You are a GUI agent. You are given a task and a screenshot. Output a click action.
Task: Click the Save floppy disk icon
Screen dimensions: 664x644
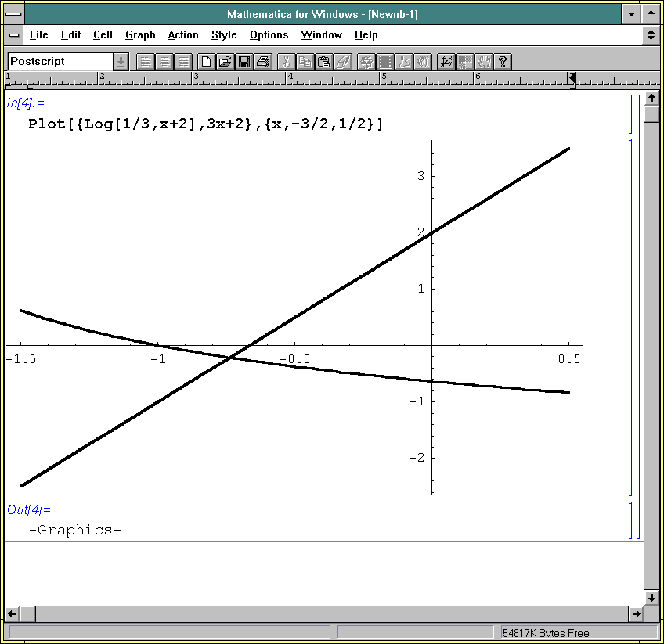pyautogui.click(x=244, y=62)
